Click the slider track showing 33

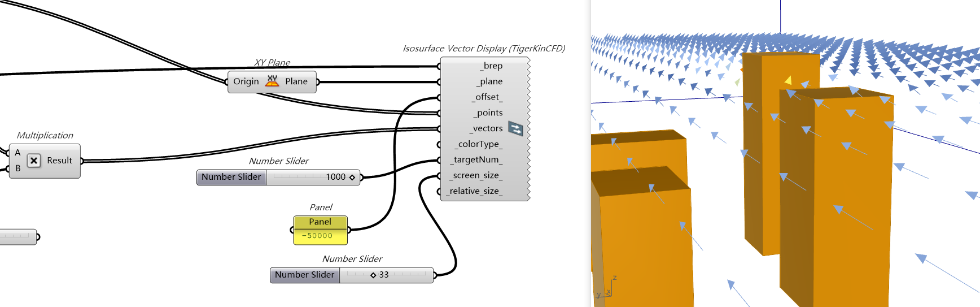pos(386,275)
